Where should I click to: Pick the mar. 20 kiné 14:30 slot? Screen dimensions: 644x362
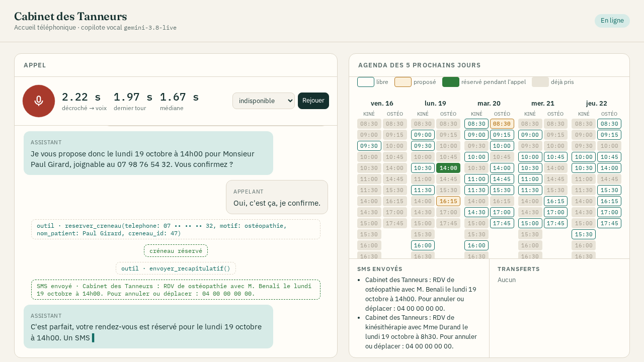476,212
